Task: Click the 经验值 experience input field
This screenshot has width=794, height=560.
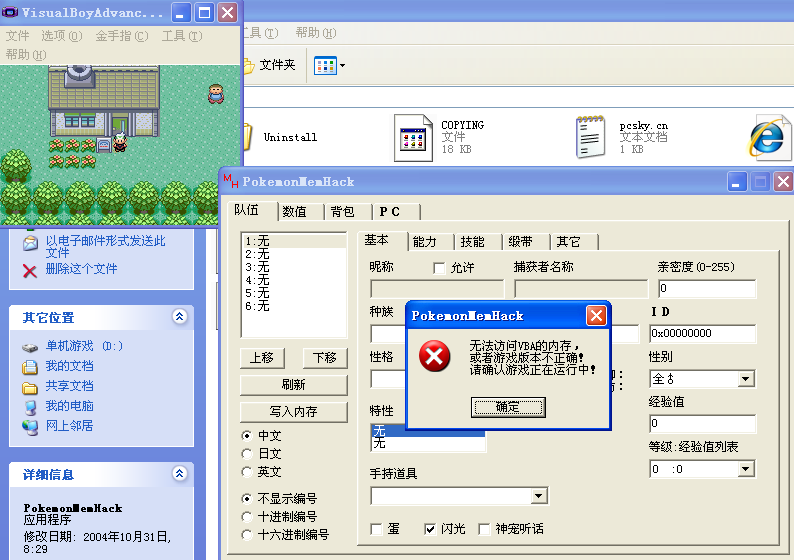Action: [x=703, y=423]
